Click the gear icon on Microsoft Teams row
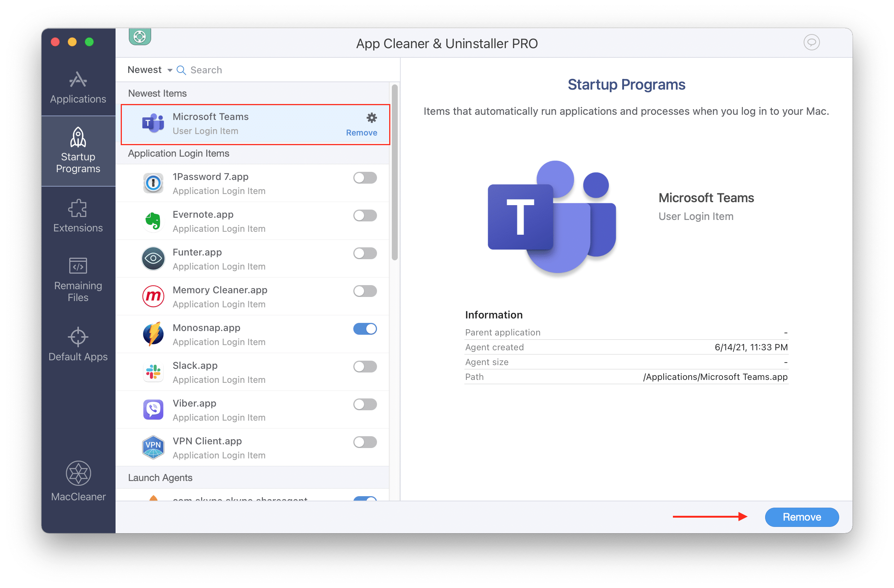The height and width of the screenshot is (588, 894). [371, 118]
